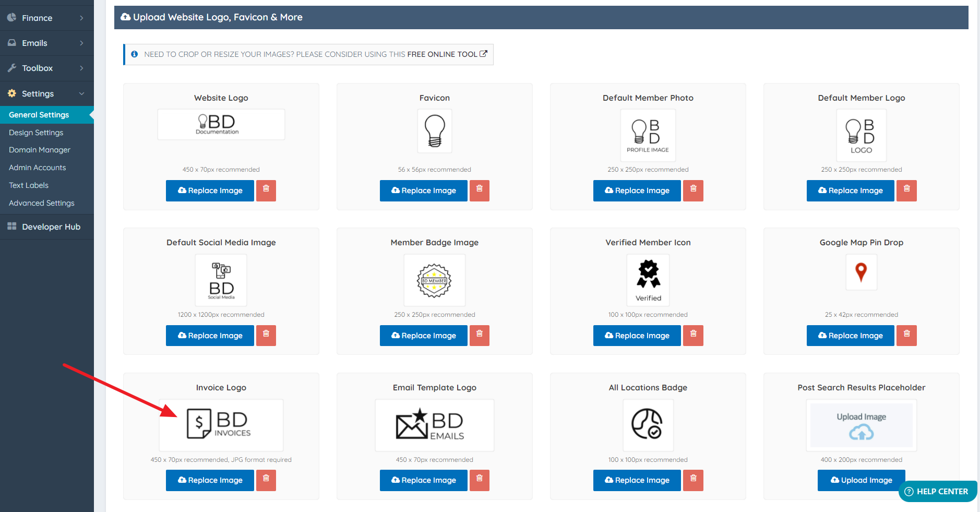Click the cloud upload icon in the page header
The width and height of the screenshot is (980, 512).
(126, 17)
